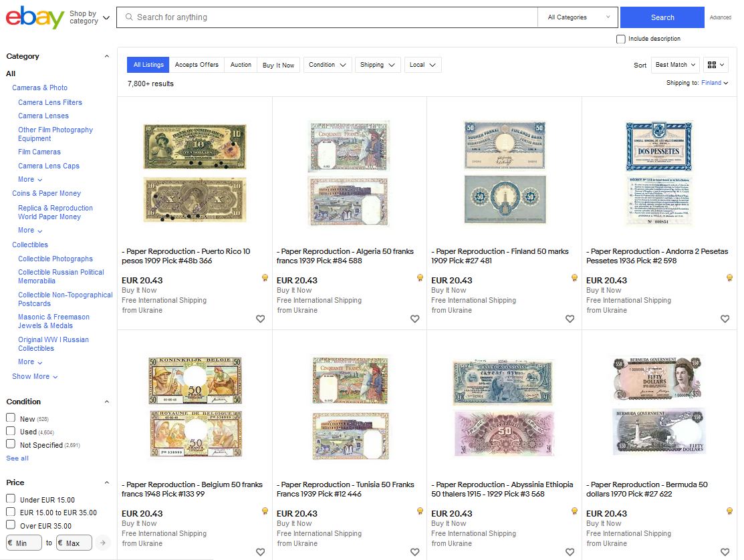Click the gallery view grid icon
The width and height of the screenshot is (744, 560).
pyautogui.click(x=715, y=65)
